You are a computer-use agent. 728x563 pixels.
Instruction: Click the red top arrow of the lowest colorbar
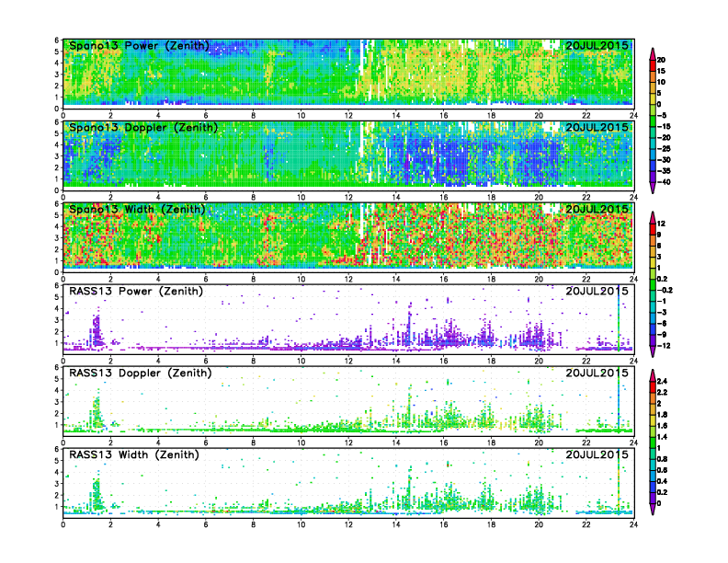(653, 374)
